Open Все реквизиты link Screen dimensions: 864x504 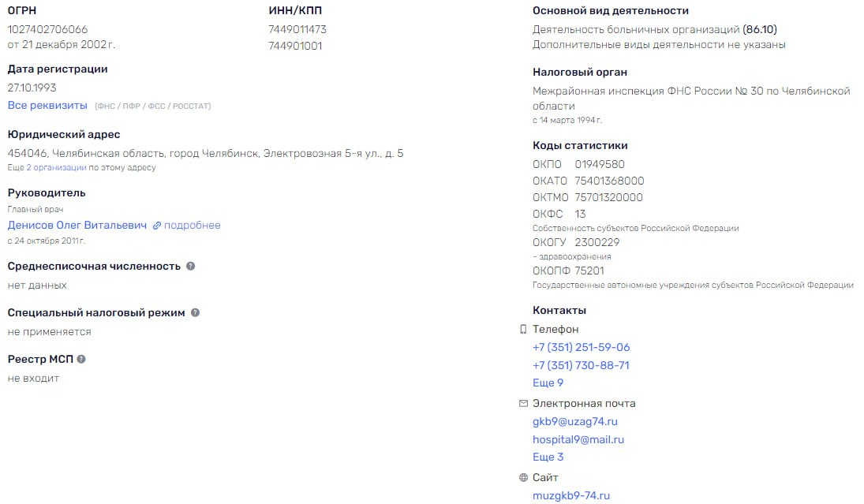tap(47, 105)
